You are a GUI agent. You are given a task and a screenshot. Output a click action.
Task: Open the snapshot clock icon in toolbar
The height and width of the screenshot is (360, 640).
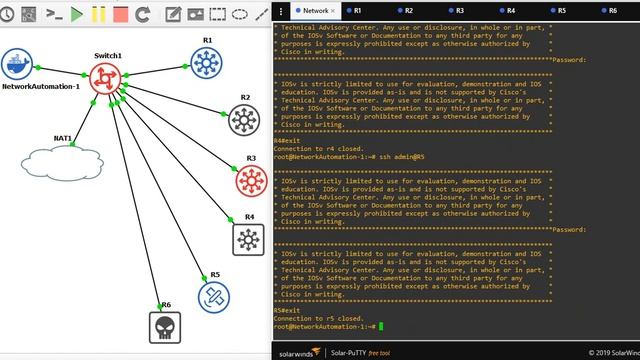tap(7, 14)
